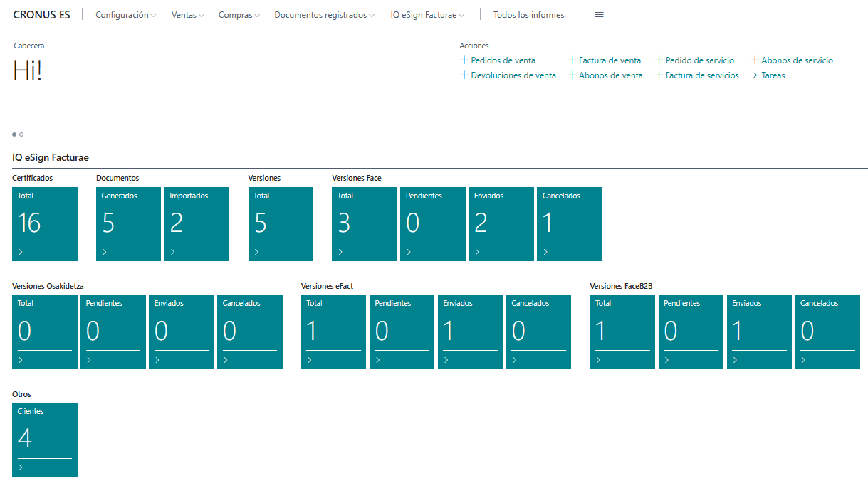The width and height of the screenshot is (868, 488).
Task: Click plus icon next to Abonos de servicio
Action: tap(755, 60)
